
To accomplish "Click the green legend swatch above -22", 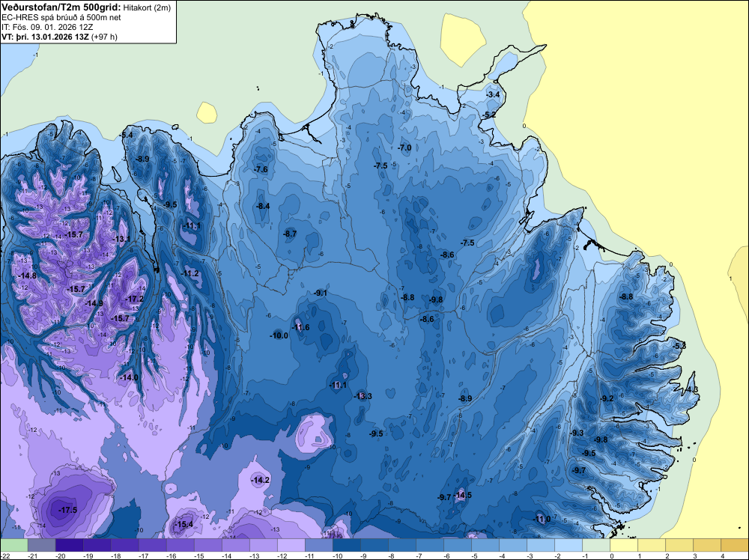I will pyautogui.click(x=14, y=545).
